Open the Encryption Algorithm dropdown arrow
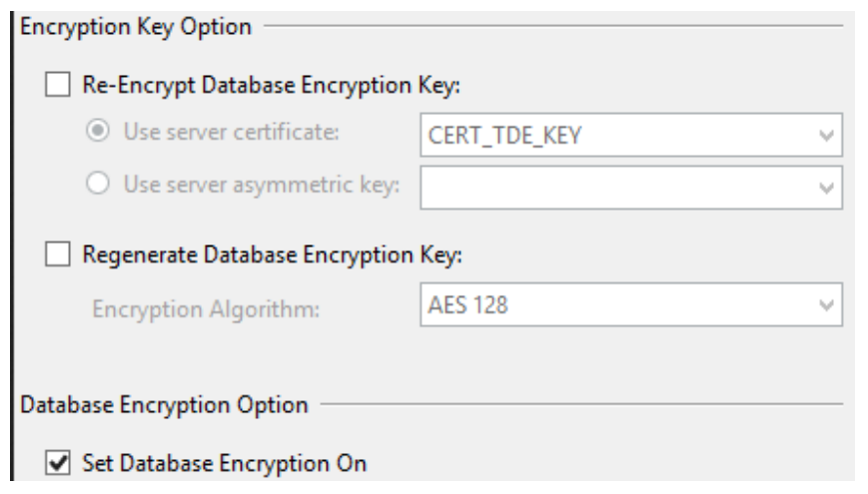 825,306
